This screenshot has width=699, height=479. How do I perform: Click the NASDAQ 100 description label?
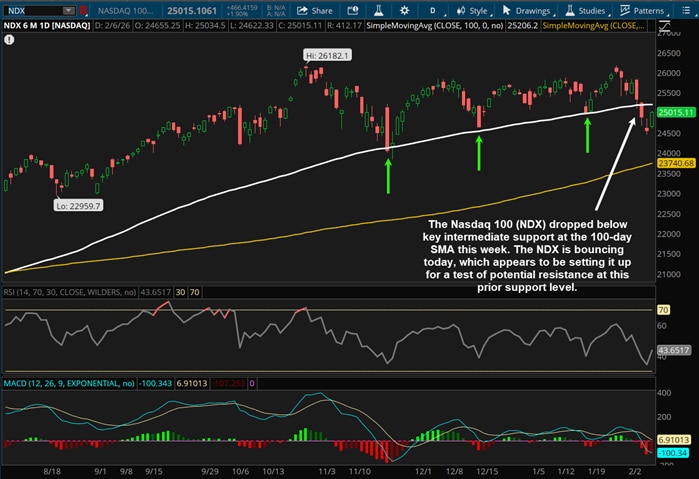pyautogui.click(x=125, y=11)
